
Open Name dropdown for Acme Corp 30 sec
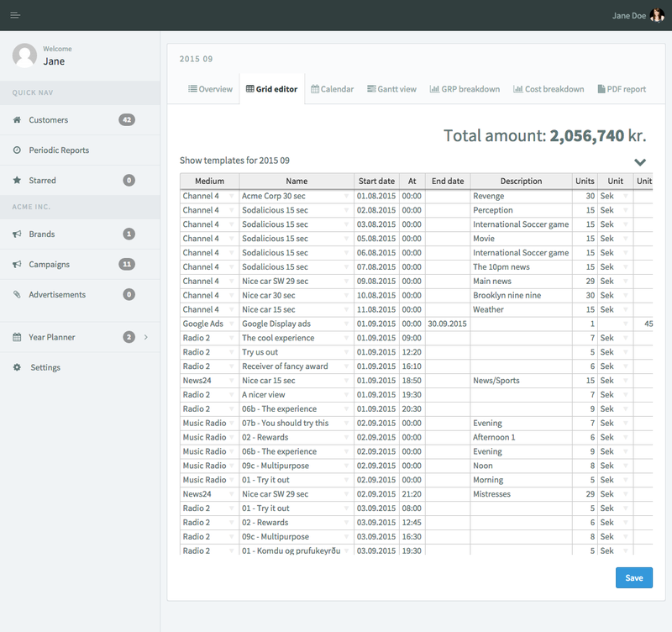tap(346, 196)
